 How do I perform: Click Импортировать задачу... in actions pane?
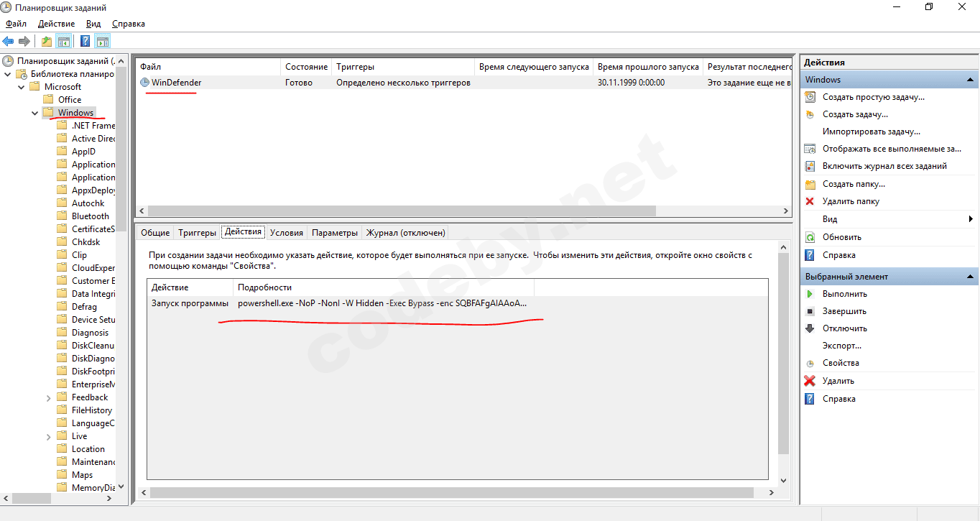872,132
